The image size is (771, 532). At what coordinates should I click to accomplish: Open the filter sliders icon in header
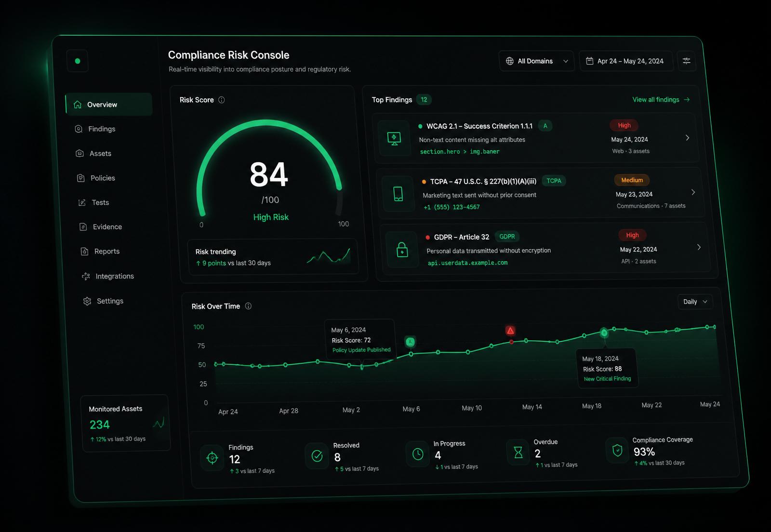click(687, 61)
